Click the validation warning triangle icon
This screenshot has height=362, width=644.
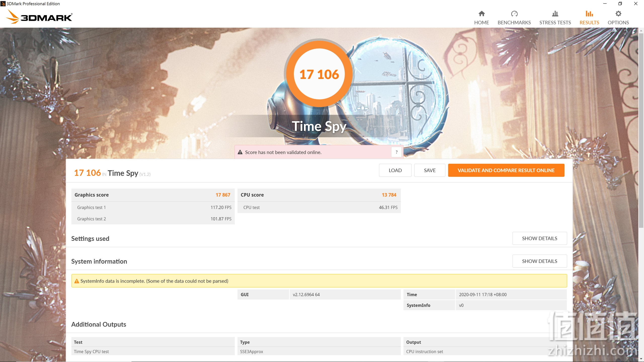pyautogui.click(x=240, y=152)
